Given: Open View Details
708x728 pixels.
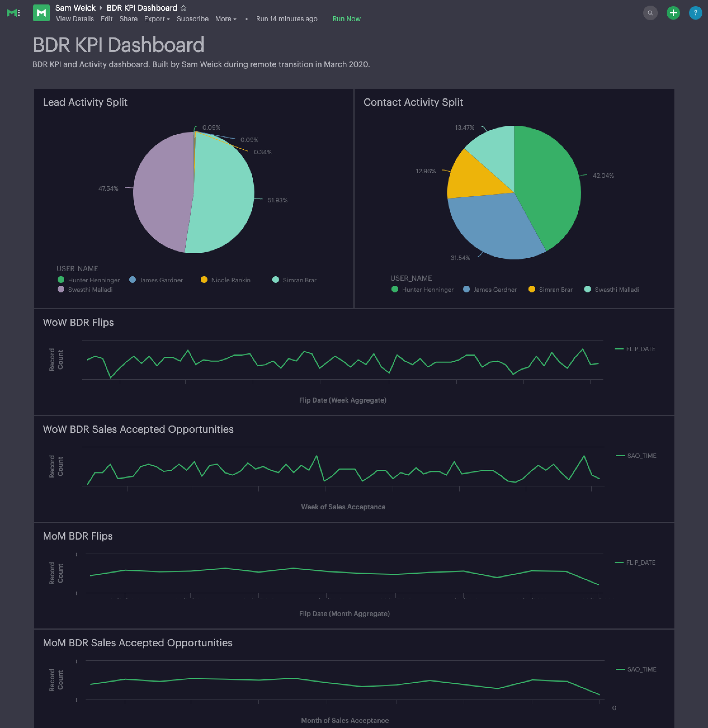Looking at the screenshot, I should point(75,19).
